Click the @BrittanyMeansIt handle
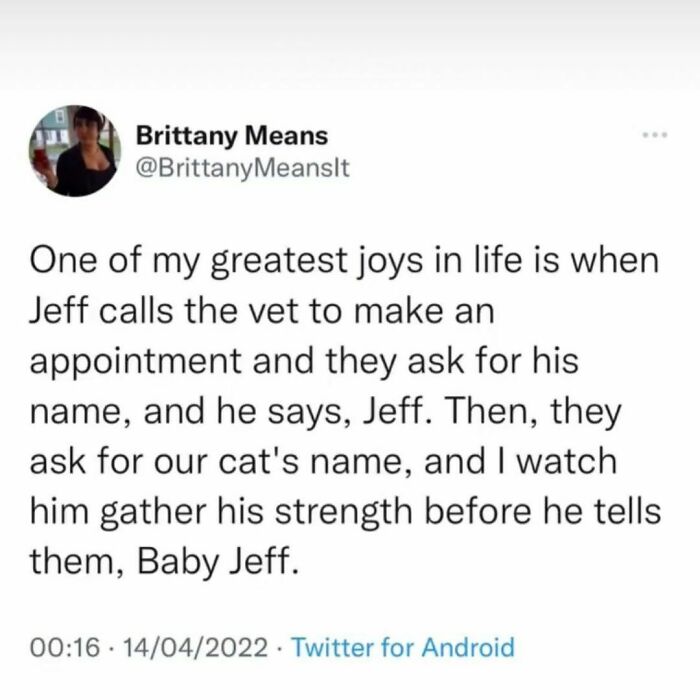This screenshot has height=700, width=700. pos(240,167)
